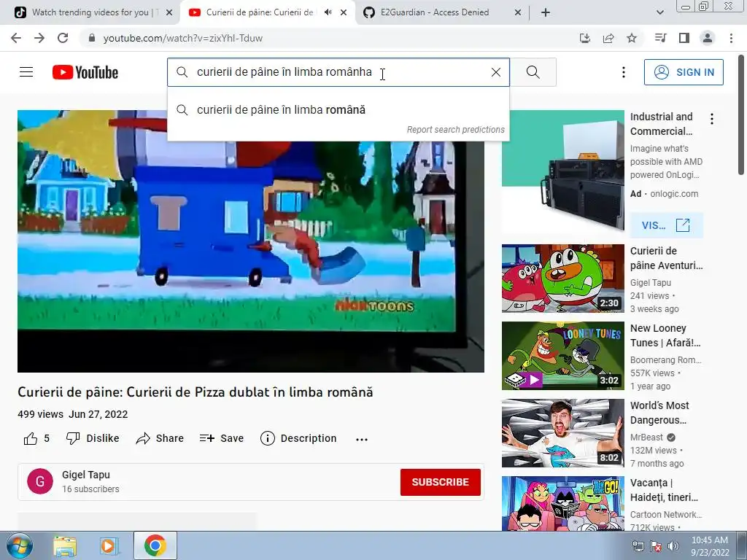The height and width of the screenshot is (560, 747).
Task: Click the magnifier search submit button
Action: tap(533, 72)
